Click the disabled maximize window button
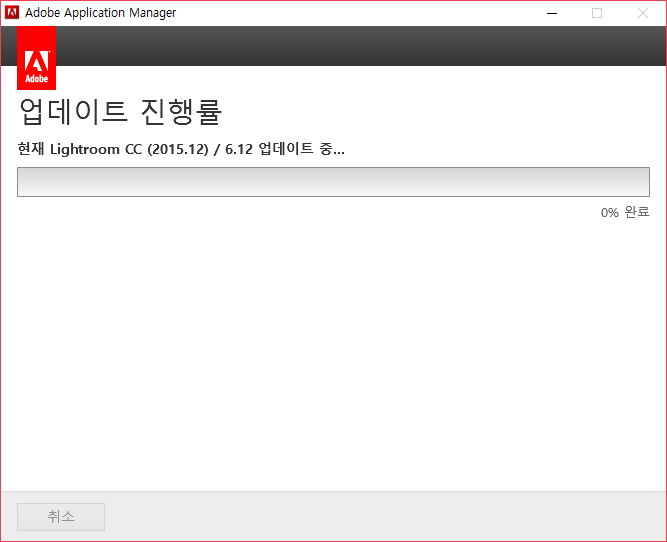 tap(597, 13)
